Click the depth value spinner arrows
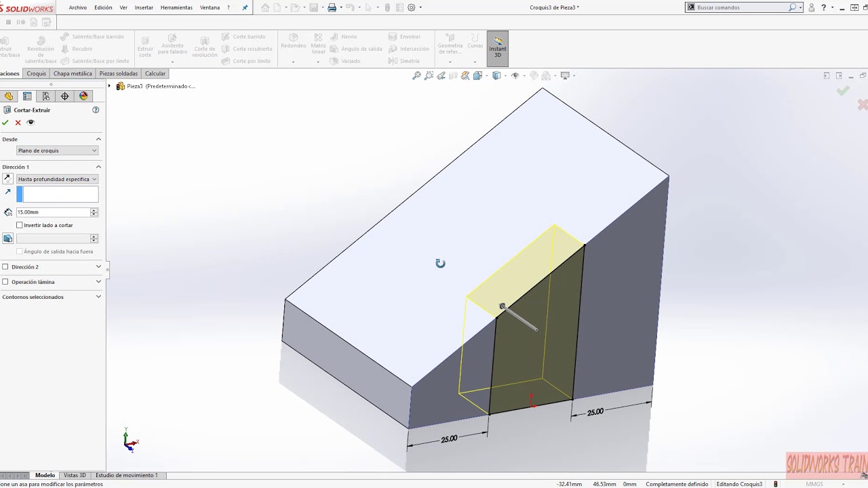The height and width of the screenshot is (488, 868). (94, 212)
